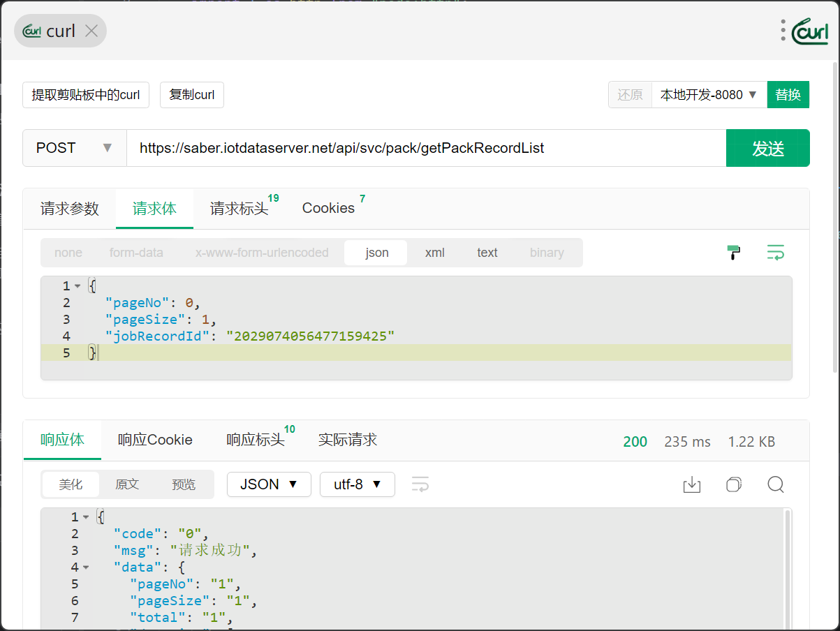
Task: Open search in response with magnifier icon
Action: [775, 484]
